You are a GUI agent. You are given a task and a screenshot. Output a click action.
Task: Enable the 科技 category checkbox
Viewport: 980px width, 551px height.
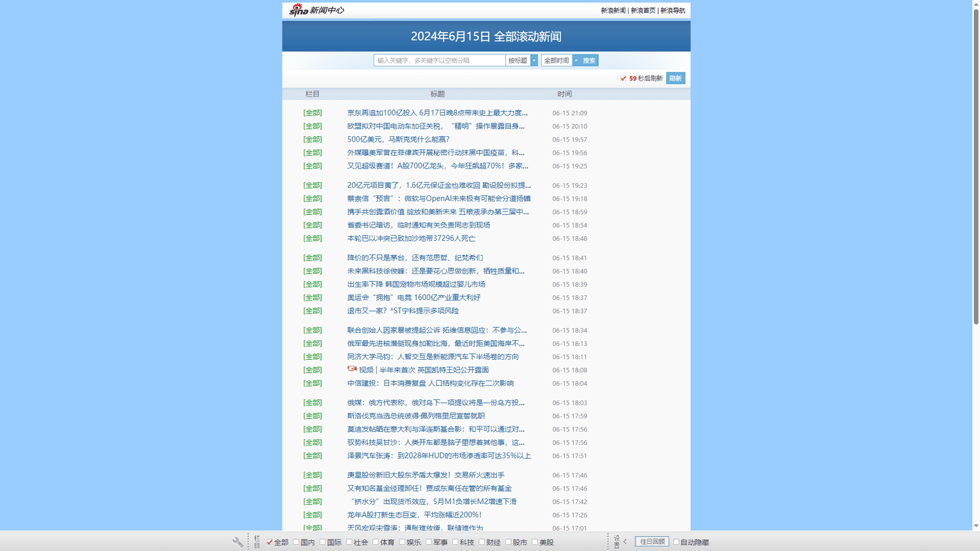click(x=455, y=542)
